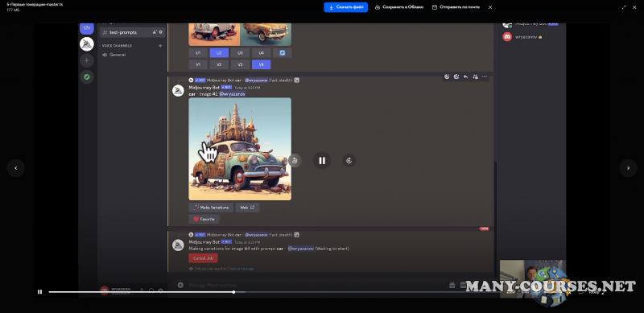The width and height of the screenshot is (644, 313).
Task: Open the sailboat Midjourney server icon
Action: click(87, 44)
